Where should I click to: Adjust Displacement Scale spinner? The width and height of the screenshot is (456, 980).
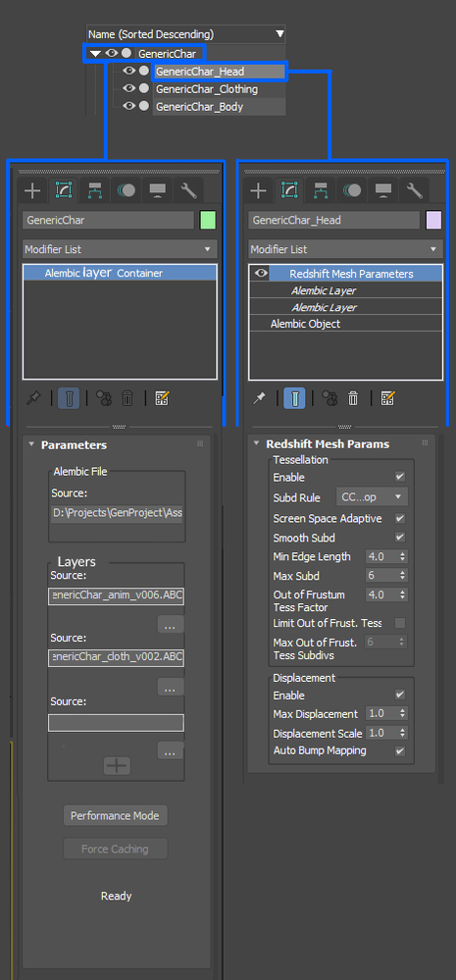click(403, 733)
